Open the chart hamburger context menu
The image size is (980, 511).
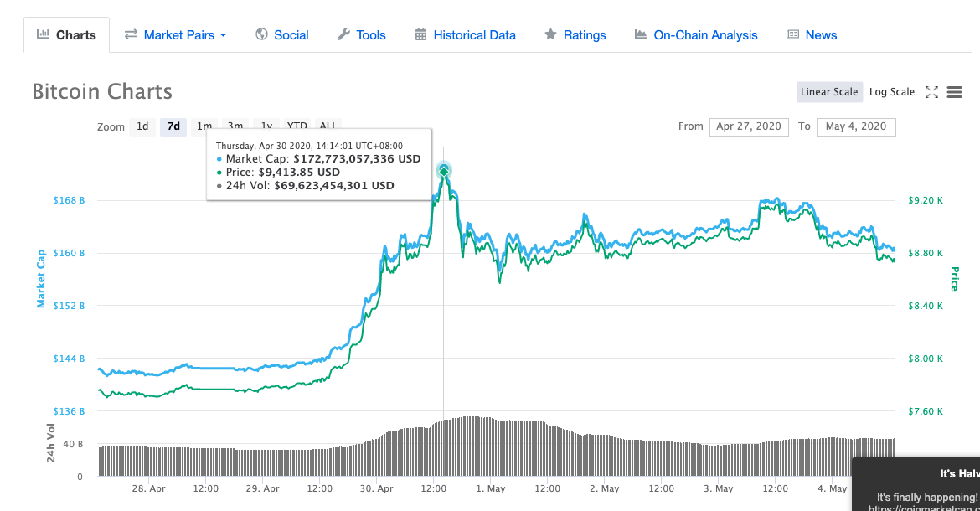[x=954, y=92]
